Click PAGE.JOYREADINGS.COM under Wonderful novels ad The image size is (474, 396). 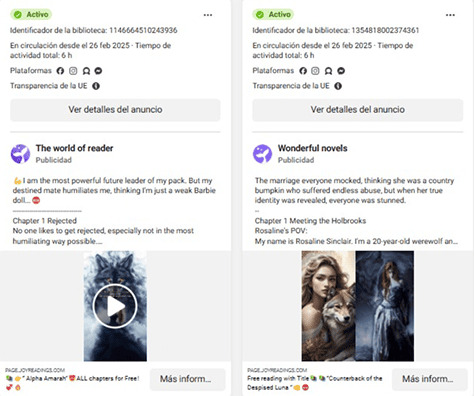tap(277, 370)
